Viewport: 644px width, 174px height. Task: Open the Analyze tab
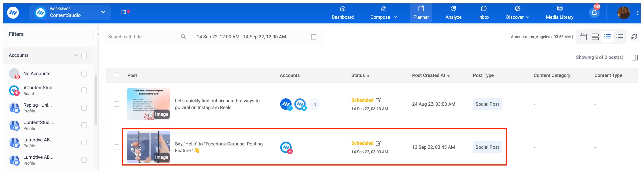pyautogui.click(x=453, y=13)
